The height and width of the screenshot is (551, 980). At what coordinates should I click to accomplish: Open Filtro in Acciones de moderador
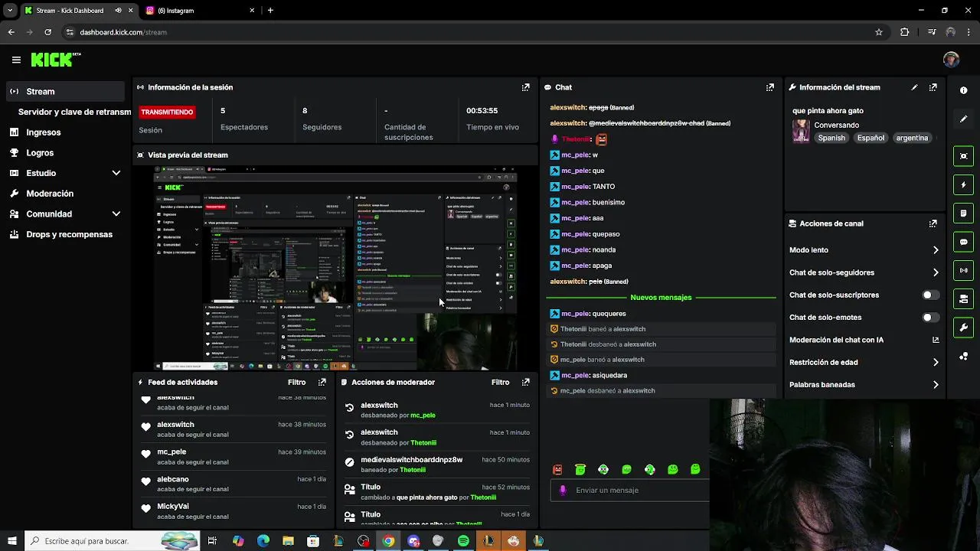[x=500, y=382]
